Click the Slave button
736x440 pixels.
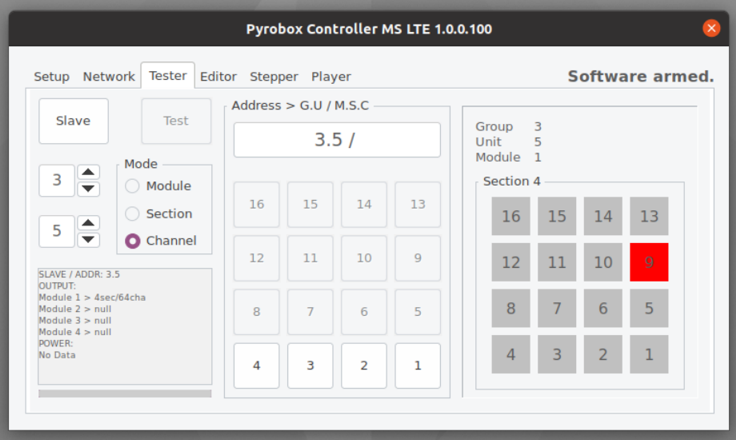[x=74, y=121]
